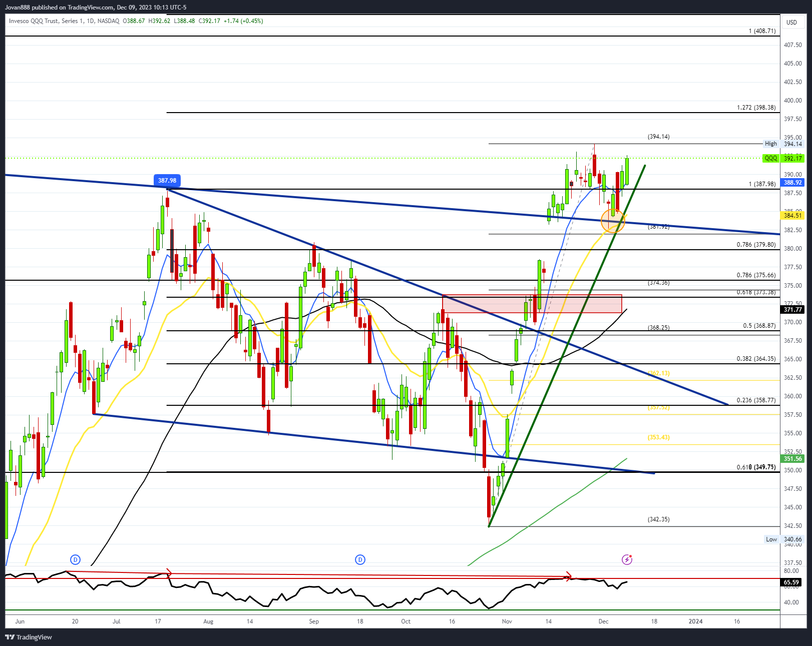Viewport: 812px width, 646px height.
Task: Click the blue 388.92 moving average price label
Action: click(x=793, y=183)
